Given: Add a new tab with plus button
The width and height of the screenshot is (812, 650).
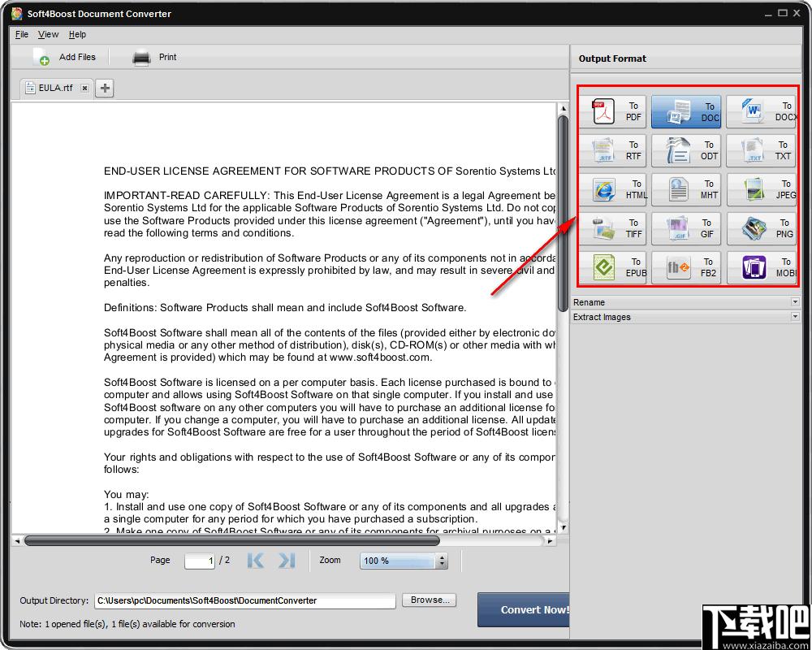Looking at the screenshot, I should (105, 88).
